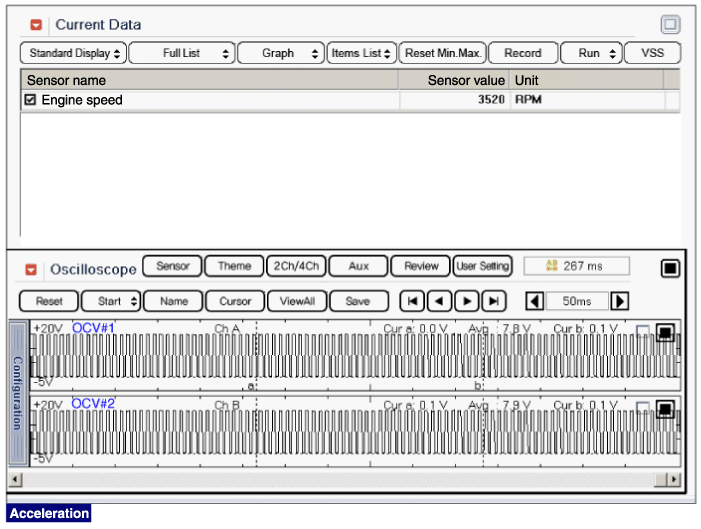Step forward one waveform frame
Image resolution: width=701 pixels, height=529 pixels.
click(466, 301)
